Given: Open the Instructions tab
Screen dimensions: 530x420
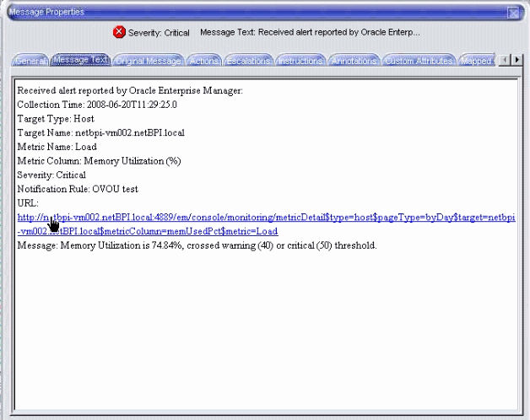Looking at the screenshot, I should click(x=300, y=61).
